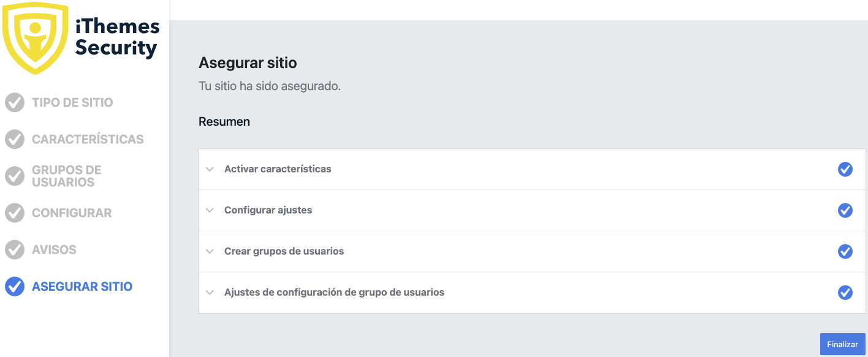This screenshot has width=868, height=357.
Task: Go to the Tipo de Sitio step
Action: (x=72, y=102)
